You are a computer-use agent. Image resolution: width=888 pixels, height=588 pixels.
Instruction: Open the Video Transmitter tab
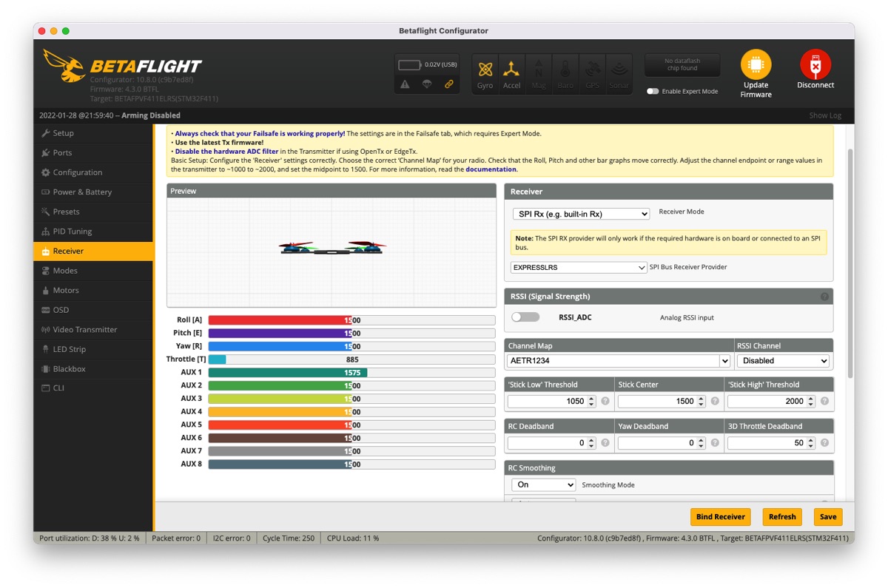point(93,329)
